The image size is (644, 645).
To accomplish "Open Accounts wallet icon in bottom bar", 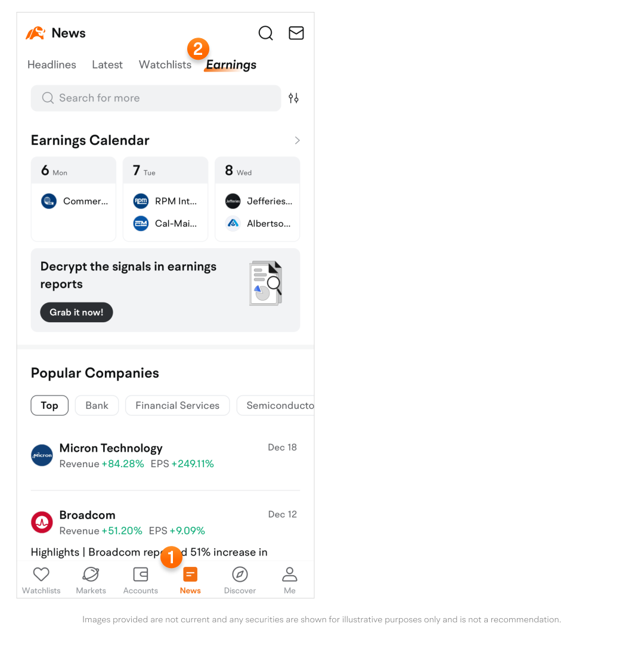I will click(x=140, y=575).
